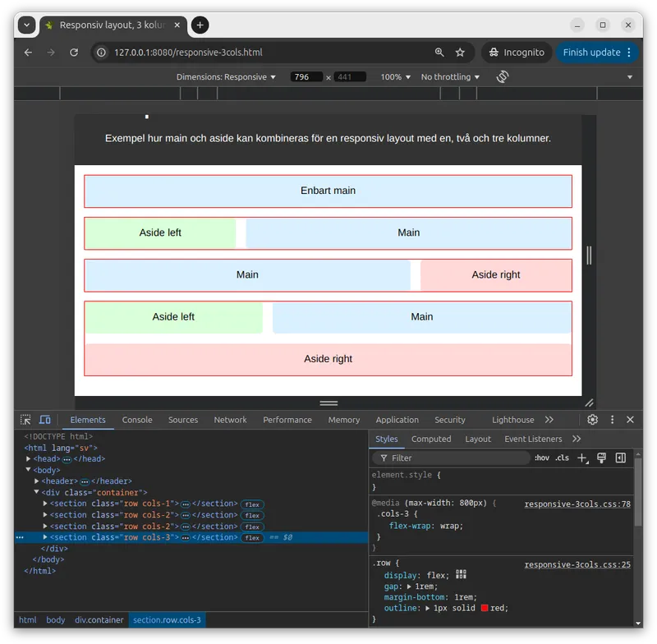
Task: Bookmark this page with the star icon
Action: point(460,53)
